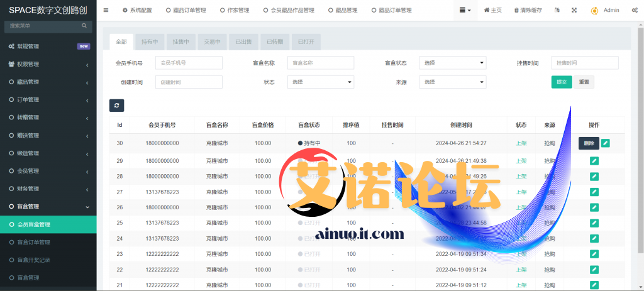Select the 已出售 filter tab

click(243, 42)
